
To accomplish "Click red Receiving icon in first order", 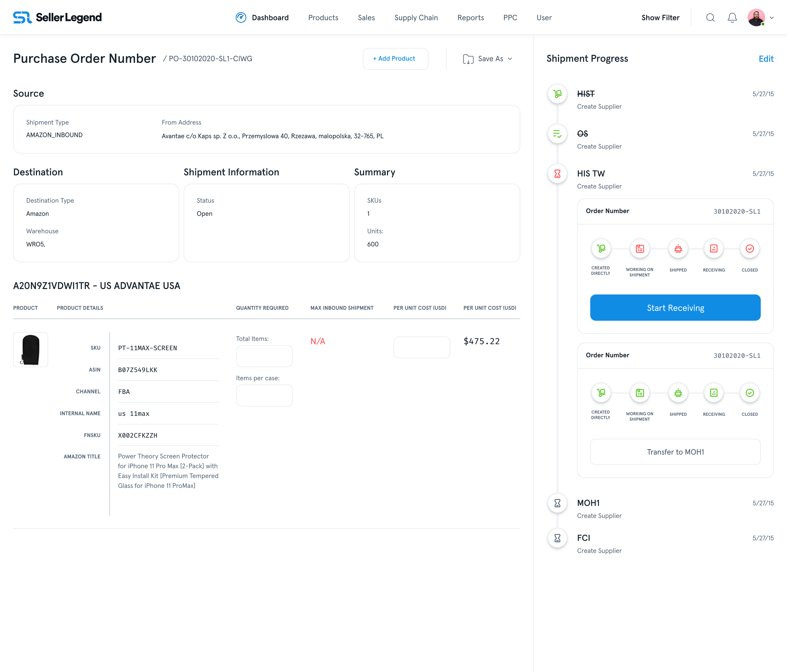I will click(x=714, y=249).
